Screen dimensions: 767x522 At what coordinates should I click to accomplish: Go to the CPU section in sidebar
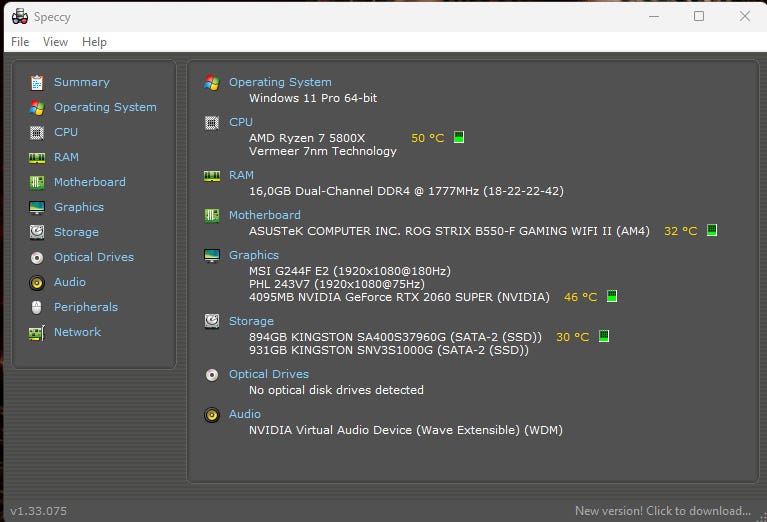(66, 132)
